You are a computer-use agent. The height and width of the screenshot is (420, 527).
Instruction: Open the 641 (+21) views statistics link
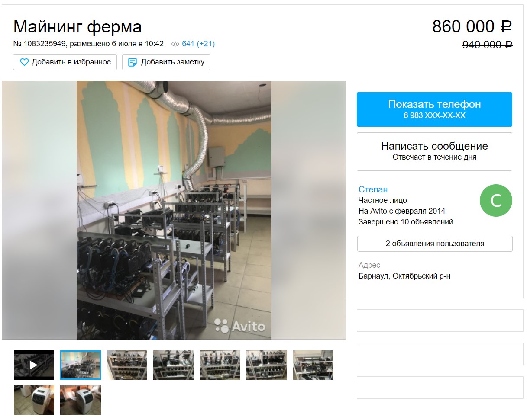[x=198, y=44]
